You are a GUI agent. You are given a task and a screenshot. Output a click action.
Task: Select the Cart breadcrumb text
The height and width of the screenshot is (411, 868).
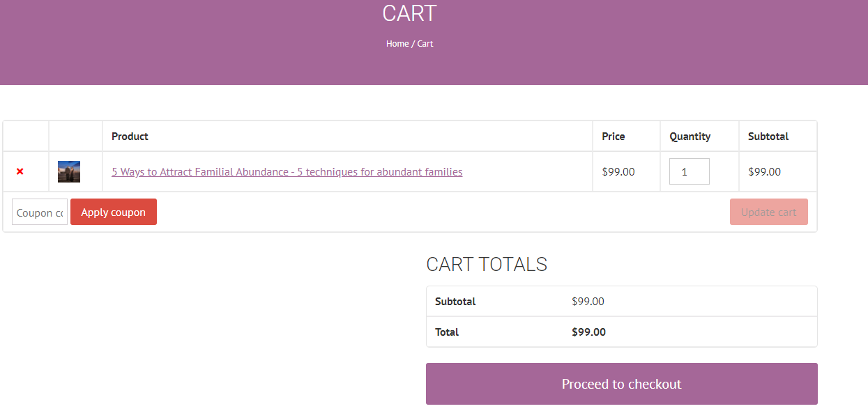tap(425, 43)
